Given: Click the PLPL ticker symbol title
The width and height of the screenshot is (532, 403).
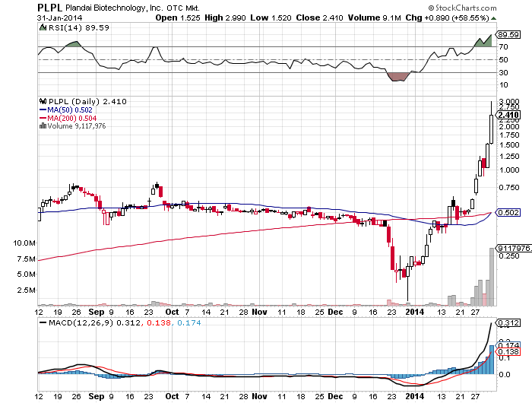Looking at the screenshot, I should (x=50, y=8).
